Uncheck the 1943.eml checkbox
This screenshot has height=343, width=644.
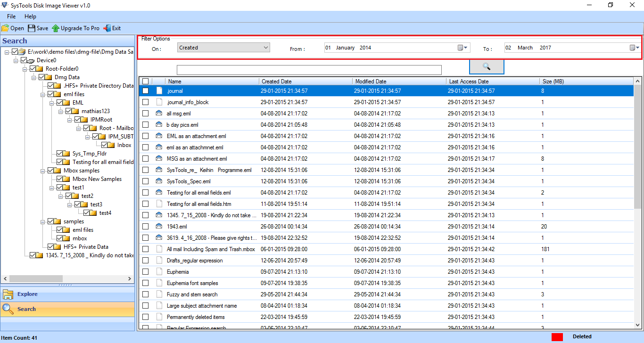tap(145, 226)
